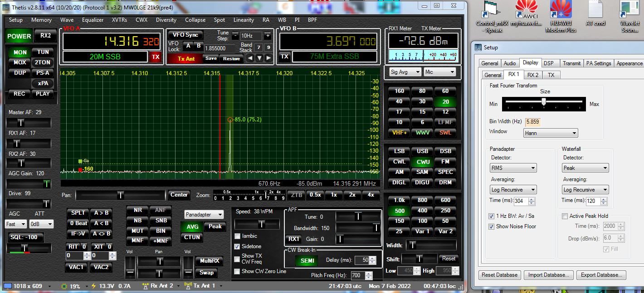The height and width of the screenshot is (293, 644).
Task: Click the CPU usage 19% status icon
Action: 64,286
